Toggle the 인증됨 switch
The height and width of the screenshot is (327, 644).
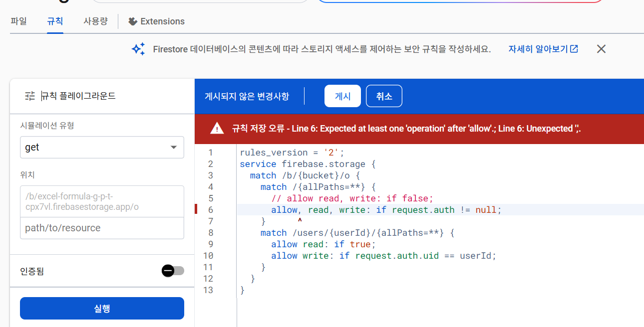173,271
